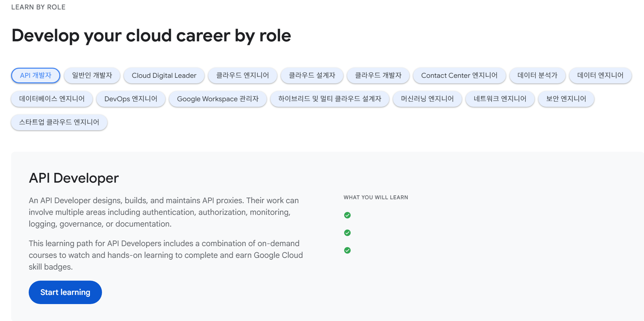Select the 데이터 엔지니어 chip
The width and height of the screenshot is (644, 321).
coord(600,76)
